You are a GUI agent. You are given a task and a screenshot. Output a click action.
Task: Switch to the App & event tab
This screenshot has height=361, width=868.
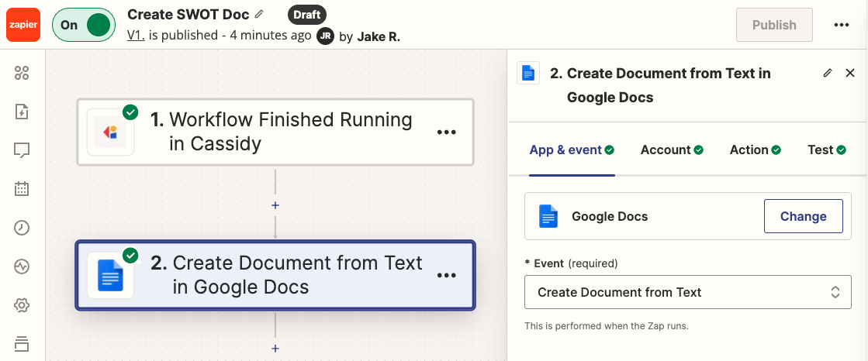(x=572, y=150)
